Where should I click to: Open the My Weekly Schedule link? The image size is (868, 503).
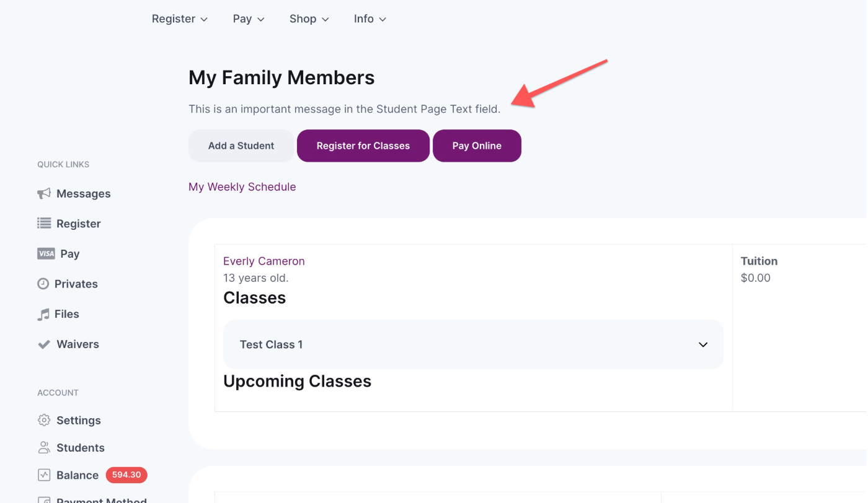(242, 187)
